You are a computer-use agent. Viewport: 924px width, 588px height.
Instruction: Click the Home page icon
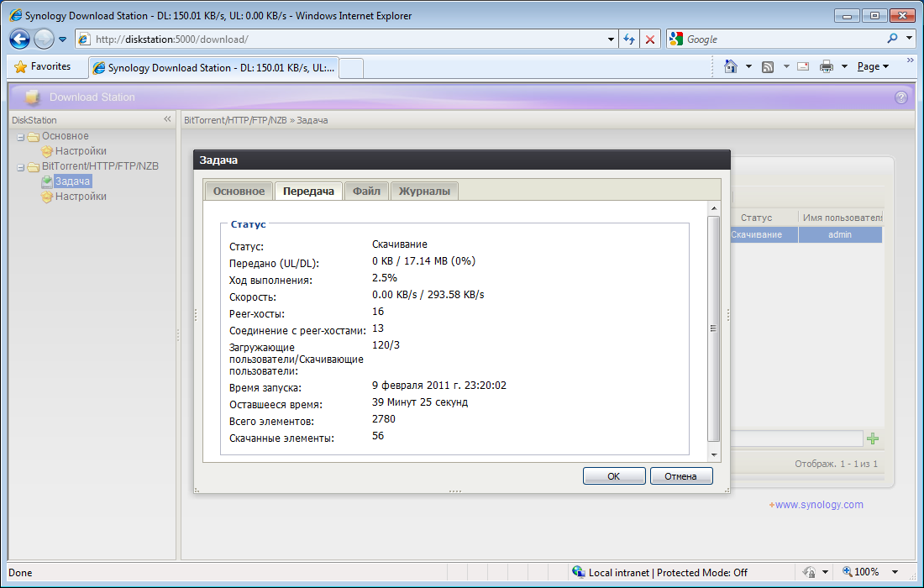tap(731, 66)
